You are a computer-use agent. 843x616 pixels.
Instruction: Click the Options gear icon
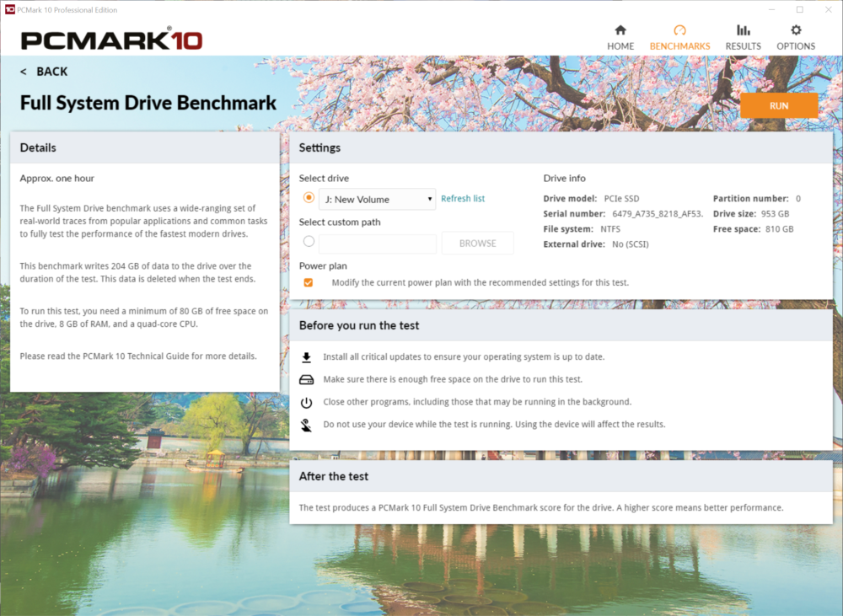click(x=796, y=30)
